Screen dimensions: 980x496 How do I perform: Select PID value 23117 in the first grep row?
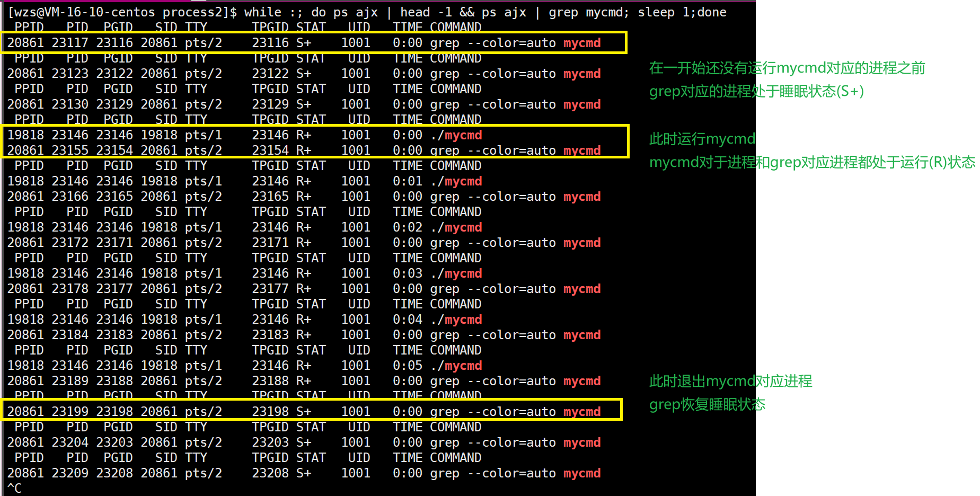point(70,43)
